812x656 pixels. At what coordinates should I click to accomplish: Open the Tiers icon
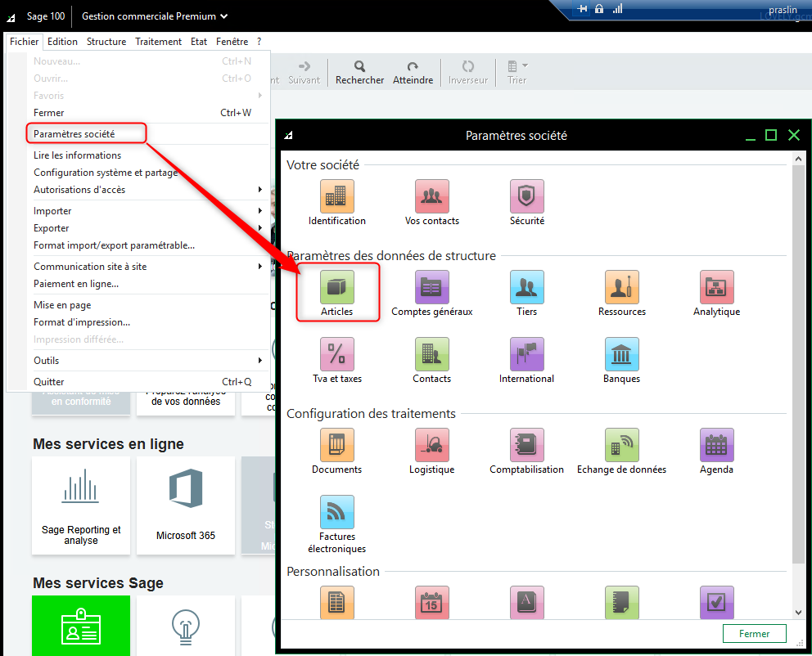click(526, 287)
